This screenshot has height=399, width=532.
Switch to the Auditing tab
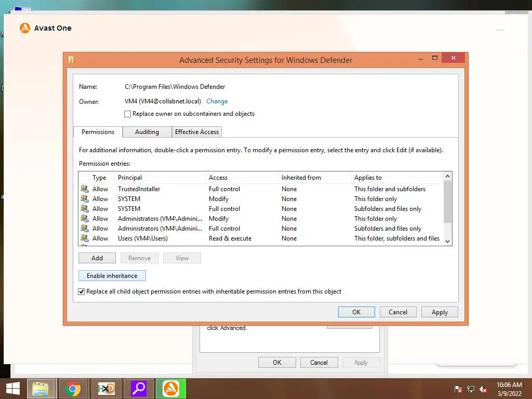point(147,131)
